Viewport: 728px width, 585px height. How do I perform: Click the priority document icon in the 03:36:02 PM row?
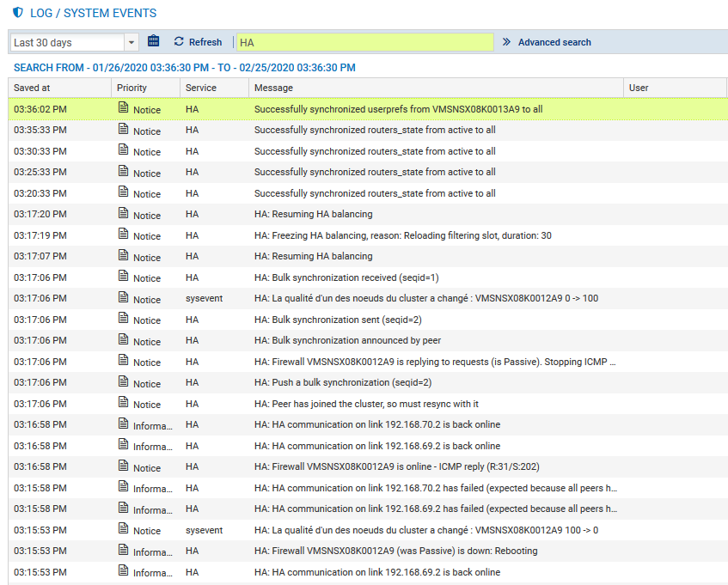pos(124,109)
